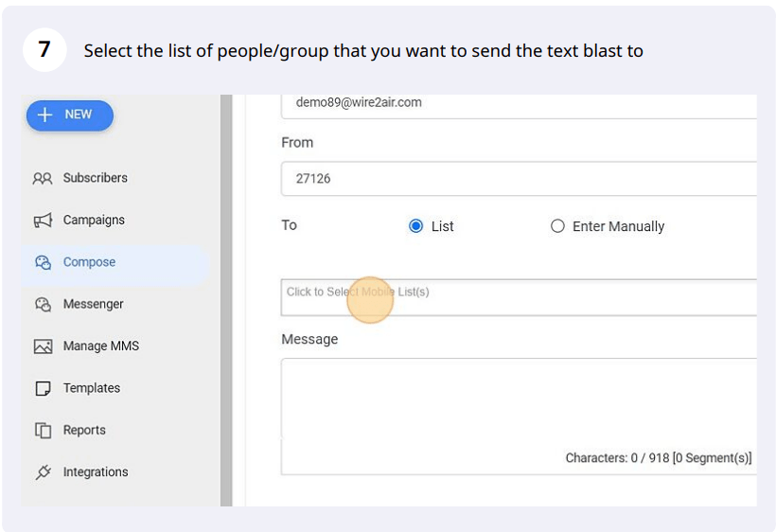776x532 pixels.
Task: Select the List radio option
Action: 415,226
